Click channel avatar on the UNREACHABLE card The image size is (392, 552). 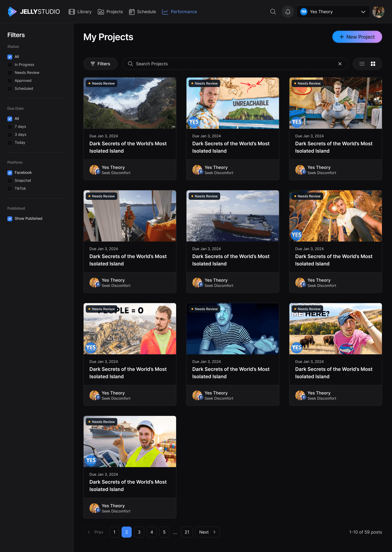(197, 170)
